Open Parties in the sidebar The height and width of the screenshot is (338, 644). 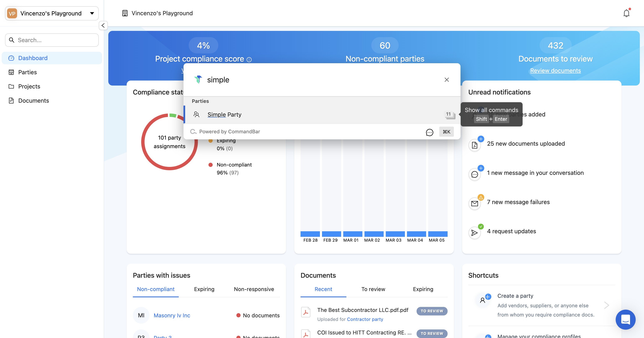[x=27, y=72]
